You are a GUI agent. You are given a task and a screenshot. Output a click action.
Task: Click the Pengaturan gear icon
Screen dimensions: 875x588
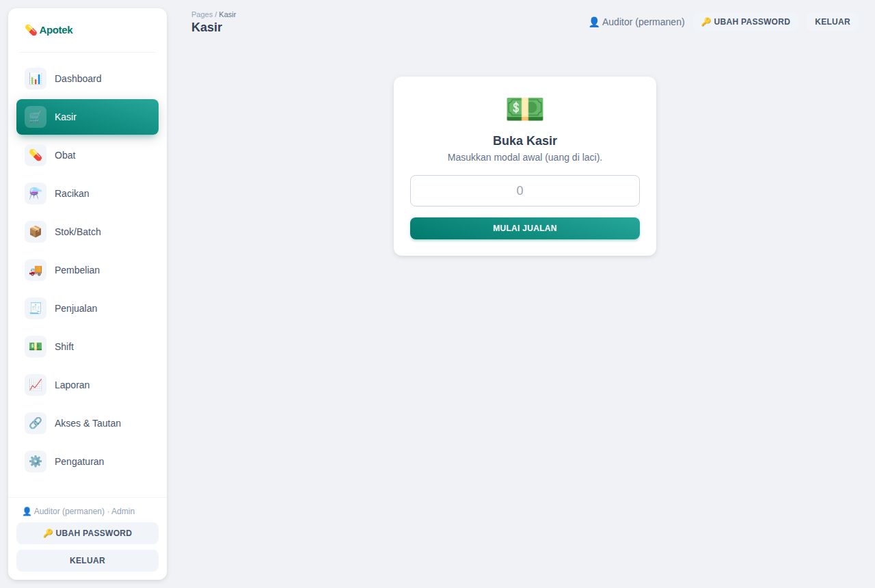(x=36, y=462)
